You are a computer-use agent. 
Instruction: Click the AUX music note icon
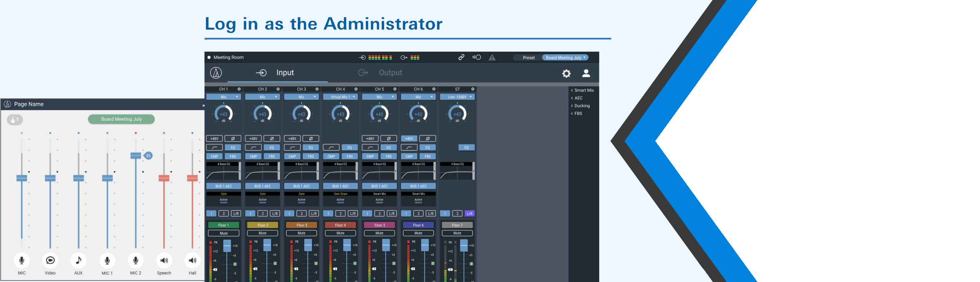(78, 260)
